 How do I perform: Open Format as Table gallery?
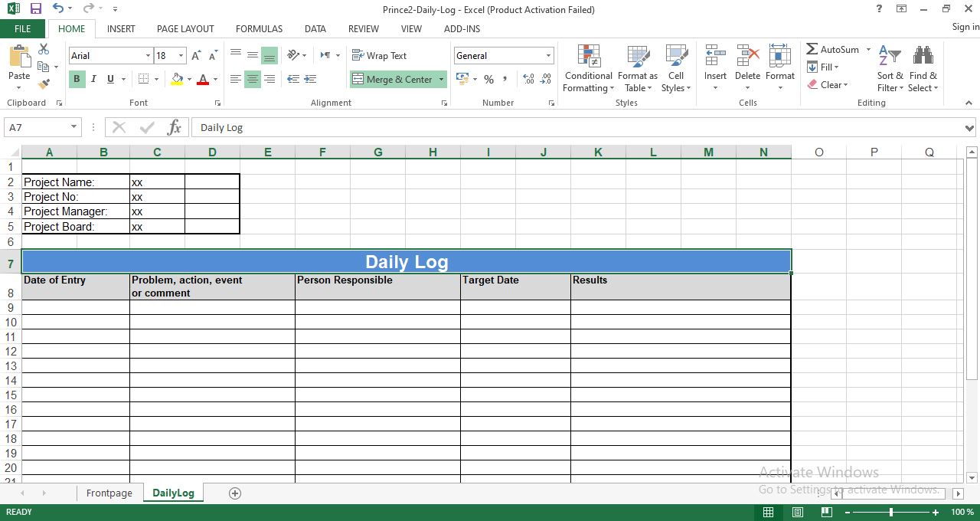[x=638, y=68]
